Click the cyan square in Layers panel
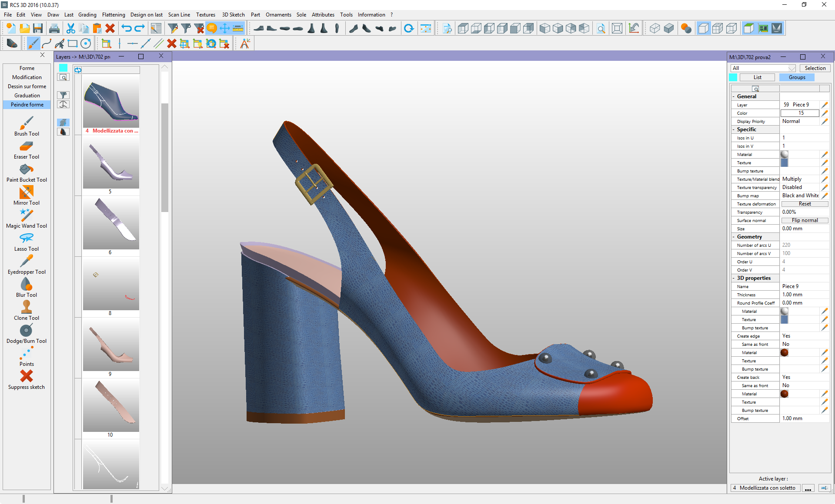This screenshot has height=504, width=835. tap(63, 68)
